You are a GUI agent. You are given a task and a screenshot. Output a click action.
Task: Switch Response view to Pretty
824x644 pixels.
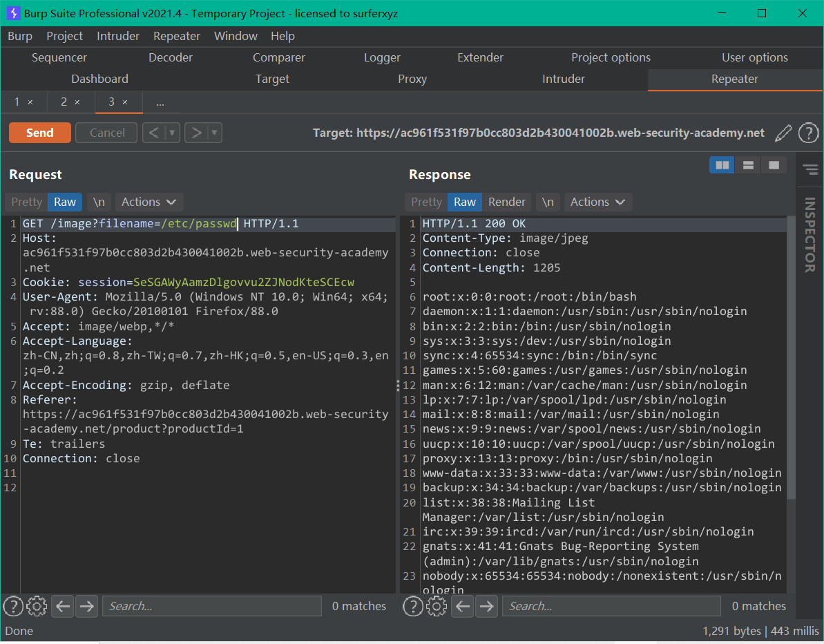(426, 202)
